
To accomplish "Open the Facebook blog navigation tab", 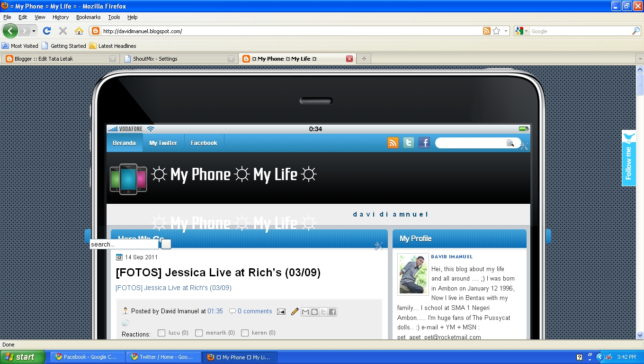I will tap(204, 143).
